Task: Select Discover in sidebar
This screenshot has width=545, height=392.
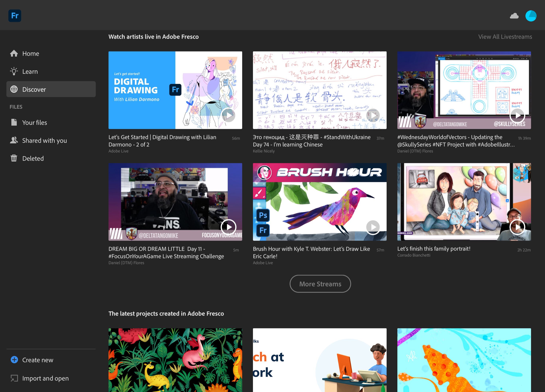Action: [x=51, y=89]
